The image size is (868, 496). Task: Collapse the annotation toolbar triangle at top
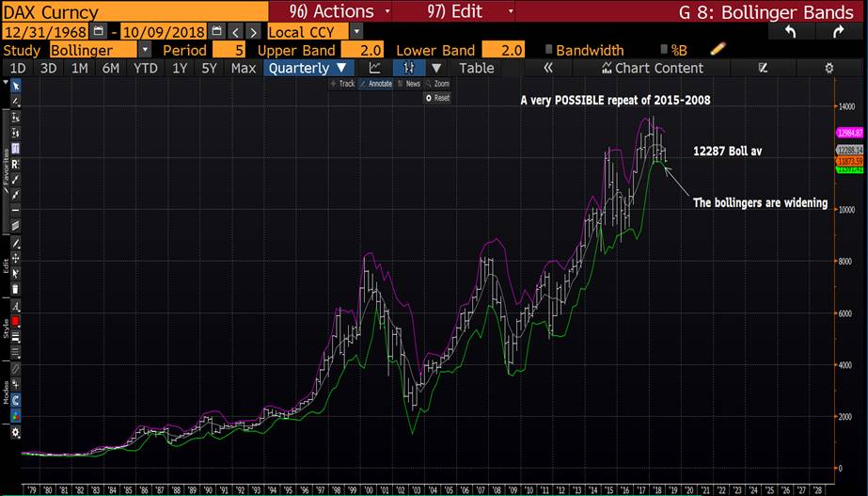pyautogui.click(x=6, y=82)
